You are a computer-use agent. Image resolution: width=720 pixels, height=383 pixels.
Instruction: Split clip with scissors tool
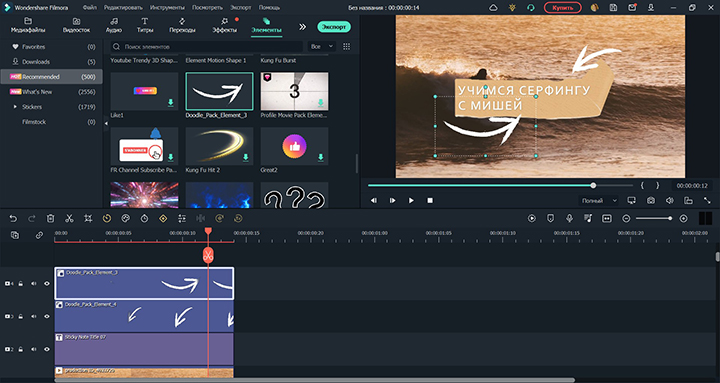pyautogui.click(x=69, y=219)
